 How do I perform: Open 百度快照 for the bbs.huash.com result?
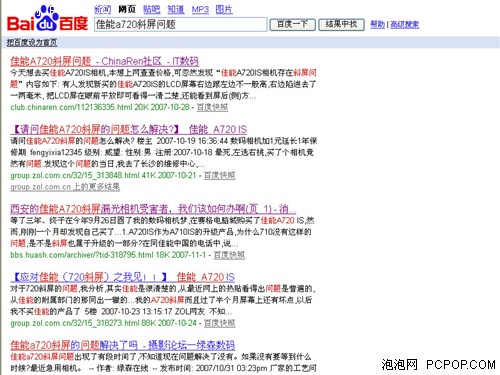229,255
